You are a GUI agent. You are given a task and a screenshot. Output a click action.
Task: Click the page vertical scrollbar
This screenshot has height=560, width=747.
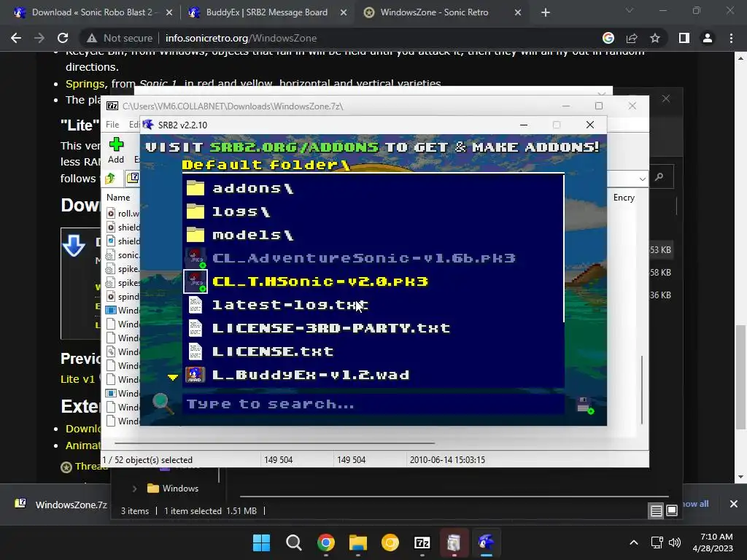[x=740, y=376]
